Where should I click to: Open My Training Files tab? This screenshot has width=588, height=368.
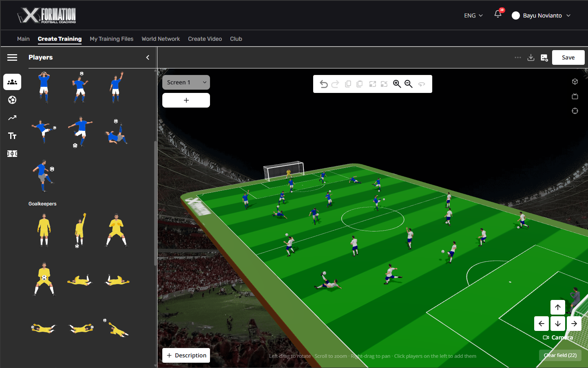(111, 39)
